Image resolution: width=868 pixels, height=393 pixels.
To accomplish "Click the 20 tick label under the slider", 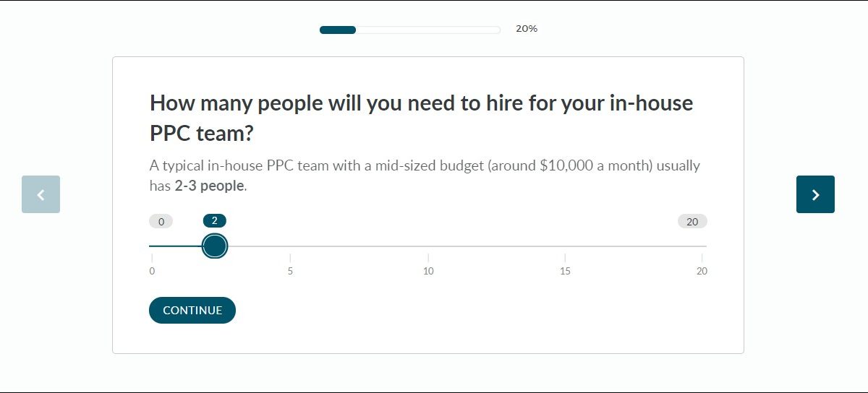I will [702, 271].
